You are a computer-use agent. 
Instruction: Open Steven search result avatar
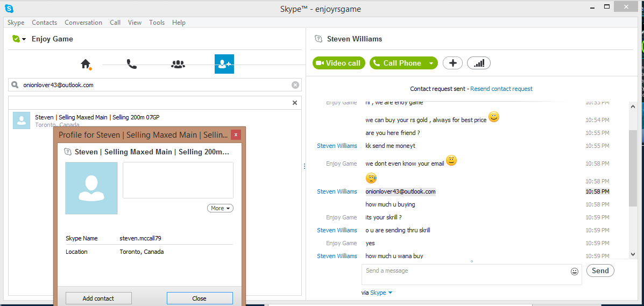(22, 120)
